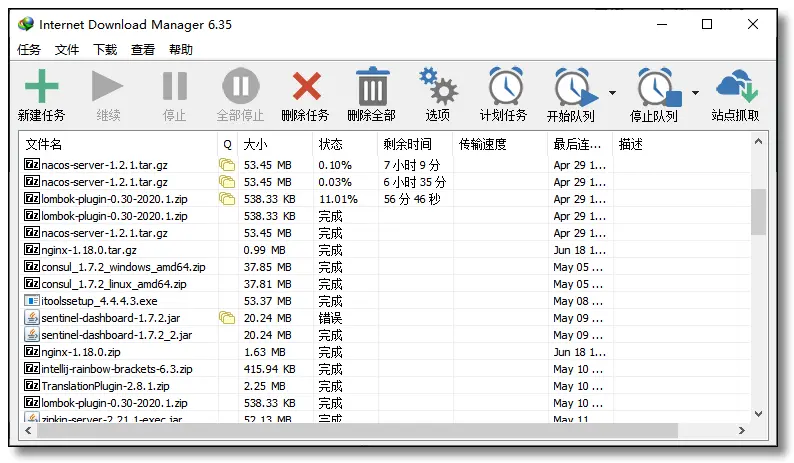Screen dimensions: 794x463
Task: Sort by 描述 column header
Action: [682, 144]
